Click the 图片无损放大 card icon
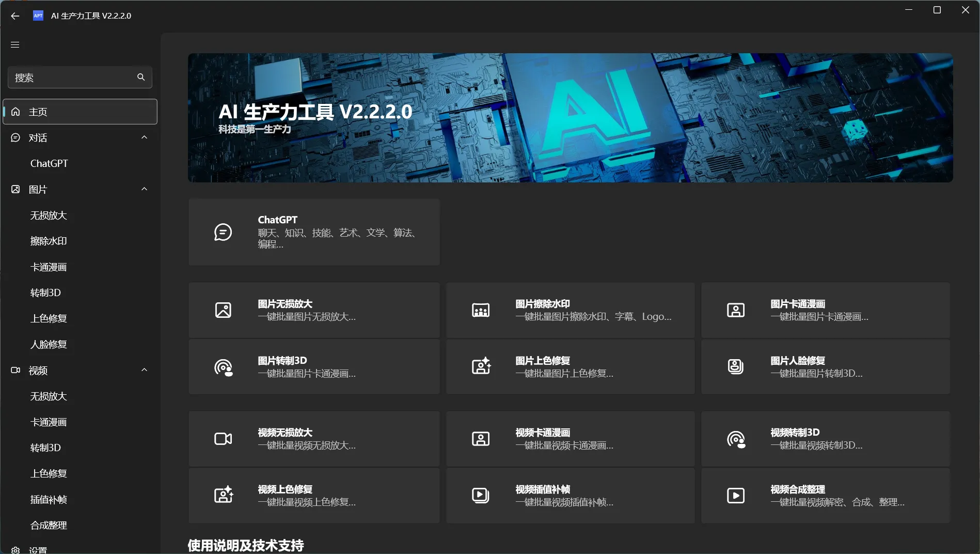This screenshot has height=554, width=980. (223, 310)
